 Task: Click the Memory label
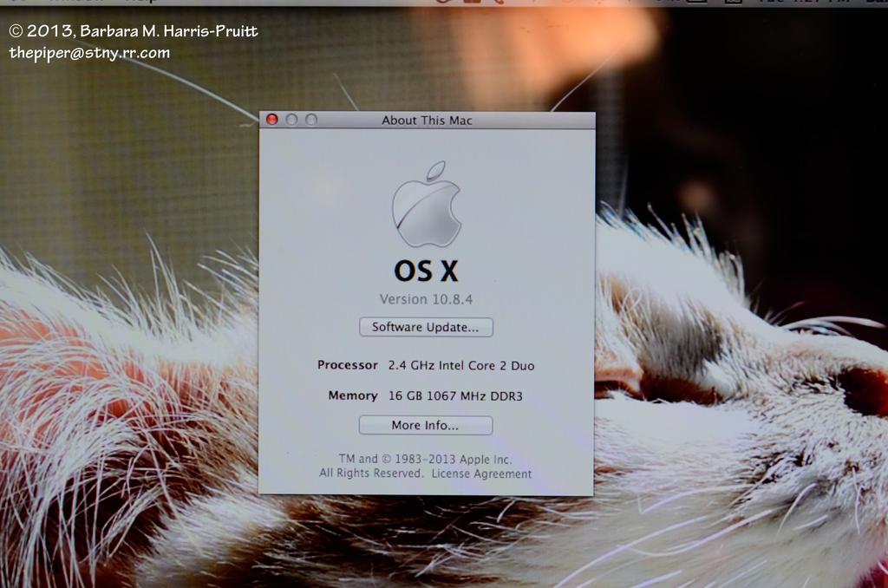352,395
